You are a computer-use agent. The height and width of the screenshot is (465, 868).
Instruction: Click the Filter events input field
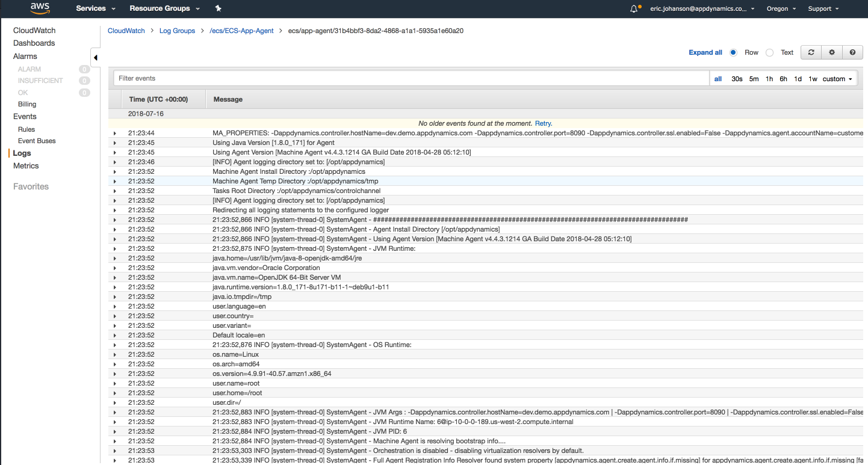pyautogui.click(x=412, y=78)
